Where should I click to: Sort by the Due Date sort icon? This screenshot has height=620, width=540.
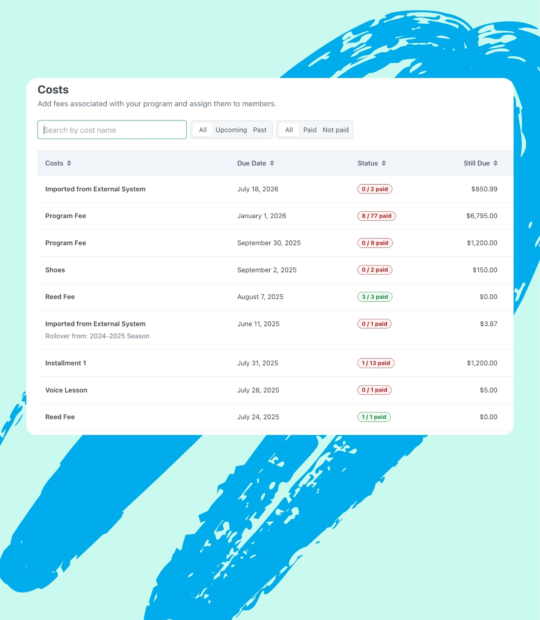(272, 163)
